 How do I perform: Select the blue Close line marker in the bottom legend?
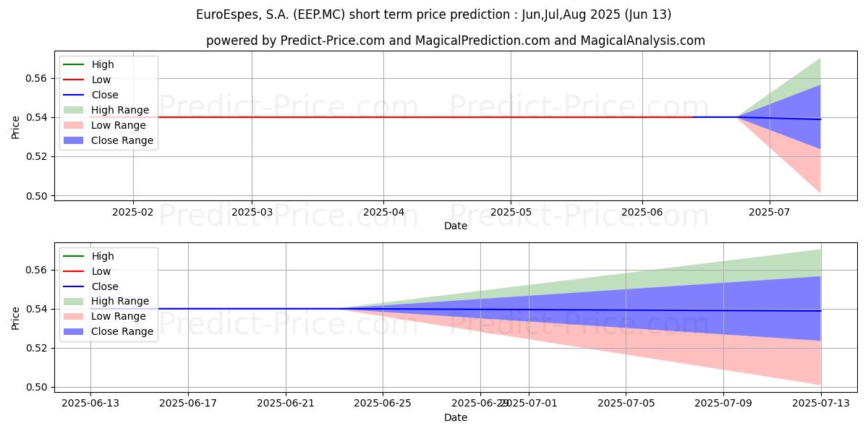click(x=74, y=286)
